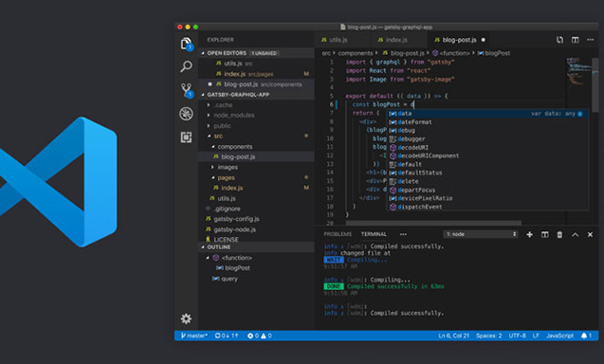
Task: Click the editor horizontal scrollbar
Action: point(433,223)
